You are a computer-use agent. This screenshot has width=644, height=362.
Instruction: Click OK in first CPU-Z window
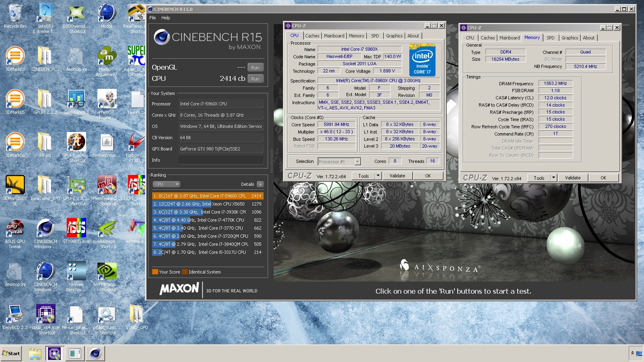click(x=428, y=176)
